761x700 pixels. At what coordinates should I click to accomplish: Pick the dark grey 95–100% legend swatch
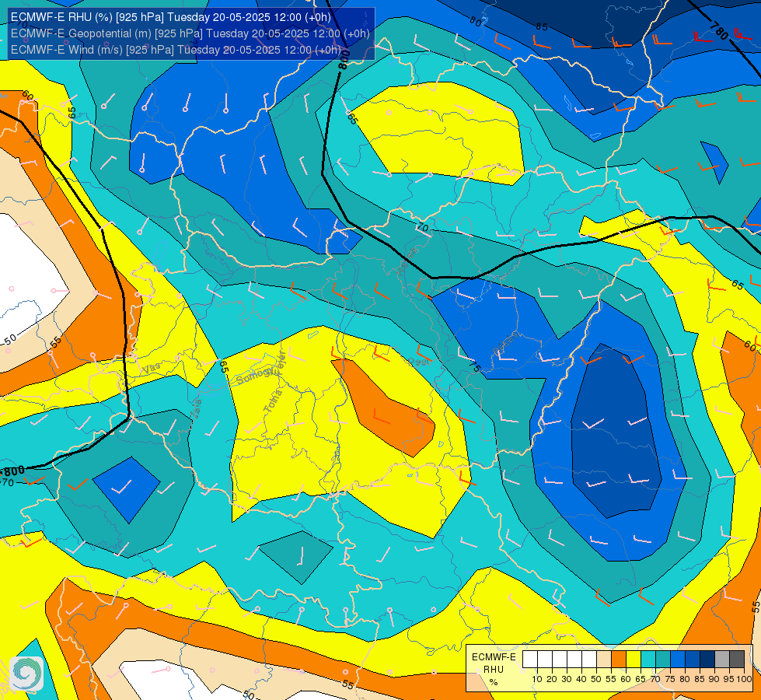tap(737, 660)
